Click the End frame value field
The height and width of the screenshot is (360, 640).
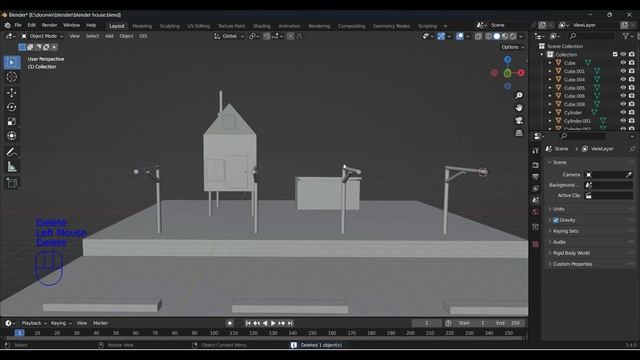coord(509,323)
